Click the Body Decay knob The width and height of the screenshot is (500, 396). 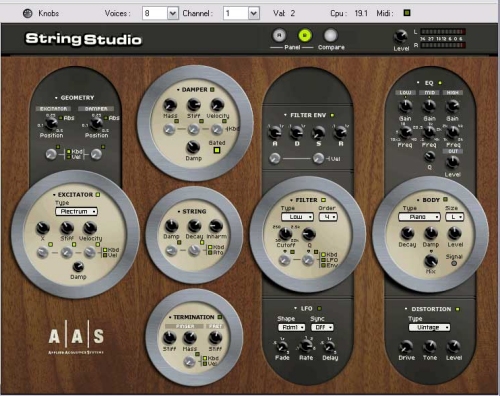(x=407, y=234)
